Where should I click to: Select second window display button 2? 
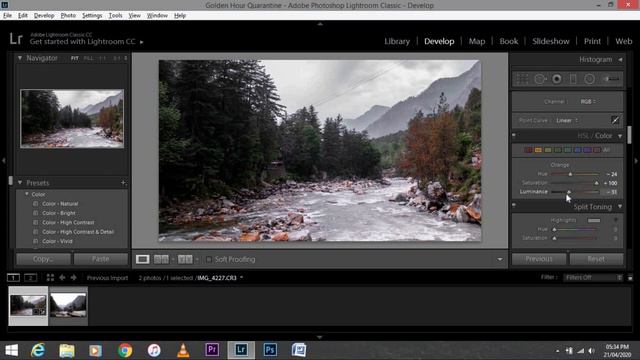31,278
